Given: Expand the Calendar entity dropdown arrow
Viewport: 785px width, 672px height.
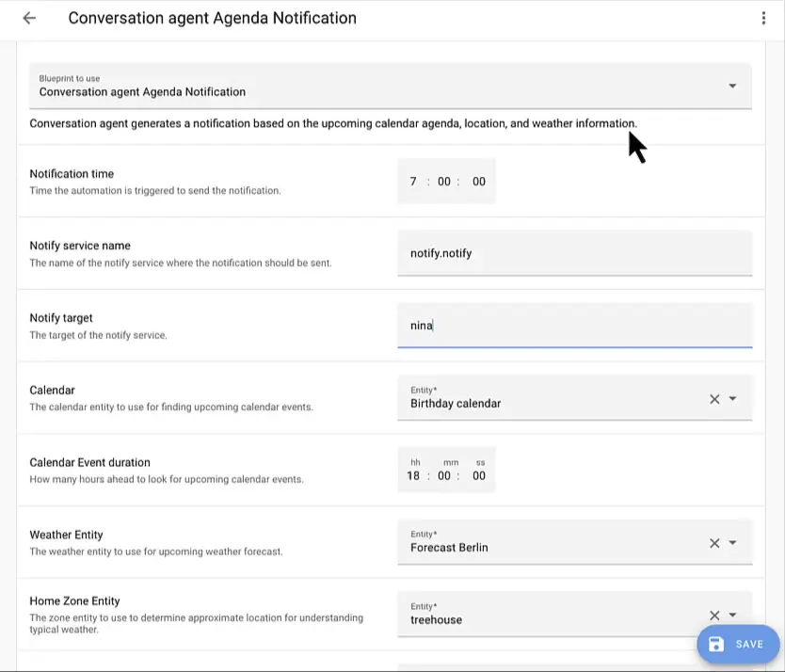Looking at the screenshot, I should 733,399.
